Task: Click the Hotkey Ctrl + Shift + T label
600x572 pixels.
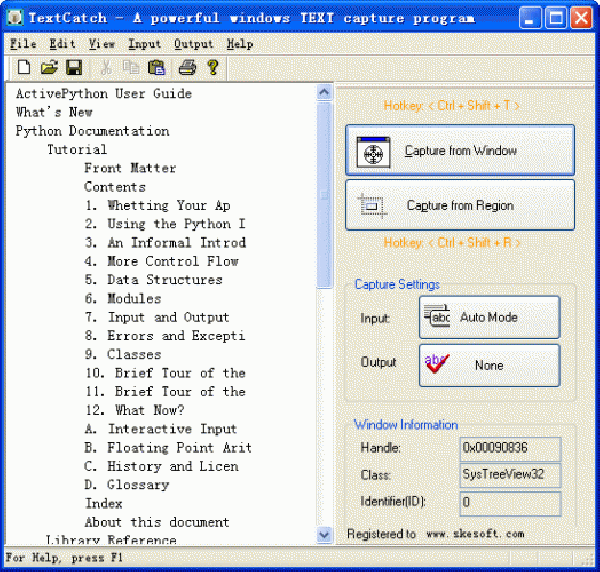Action: [452, 105]
